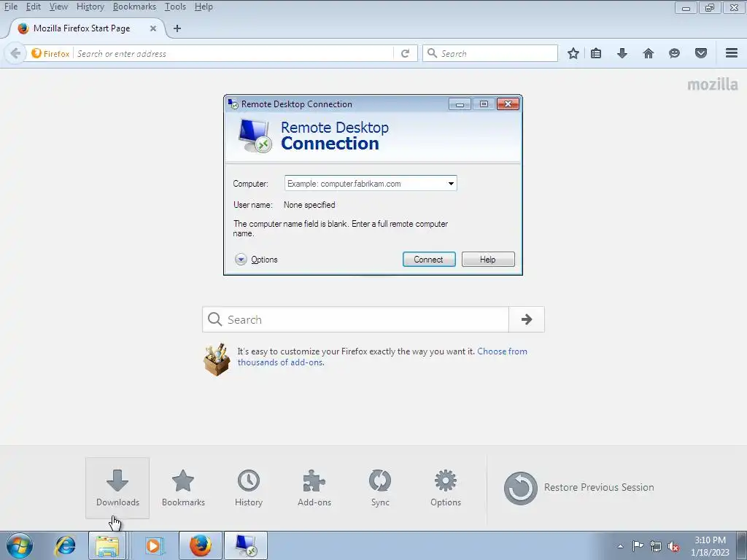
Task: Click the Firefox identity icon in address bar
Action: tap(50, 53)
